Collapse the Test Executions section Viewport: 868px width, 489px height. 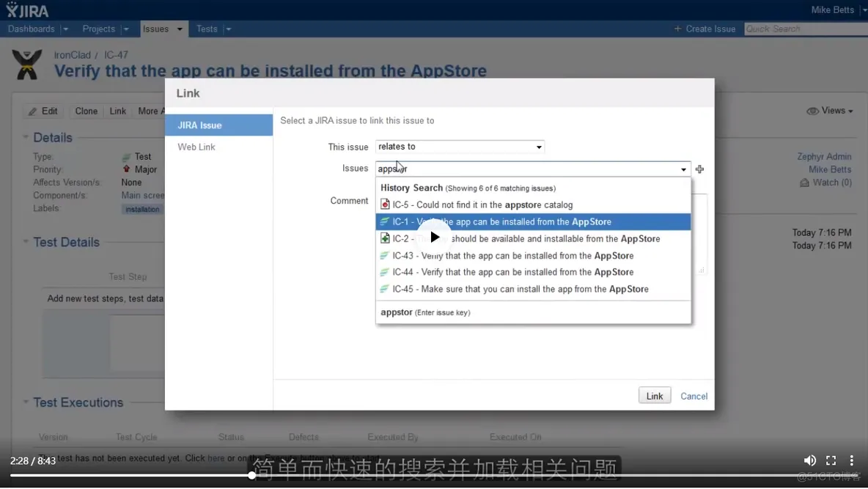point(26,402)
